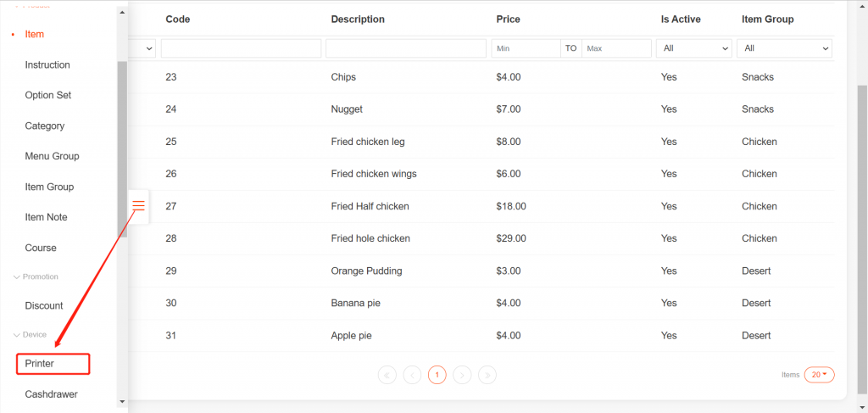This screenshot has width=868, height=413.
Task: Go to the first page of results
Action: pyautogui.click(x=387, y=374)
